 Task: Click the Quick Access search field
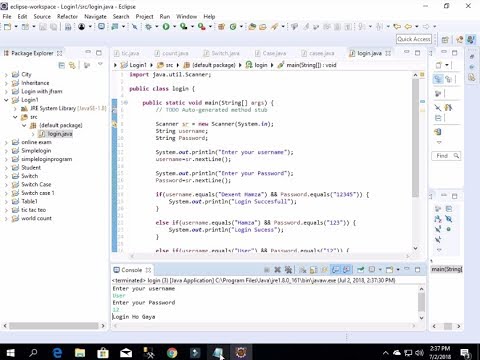pos(414,39)
